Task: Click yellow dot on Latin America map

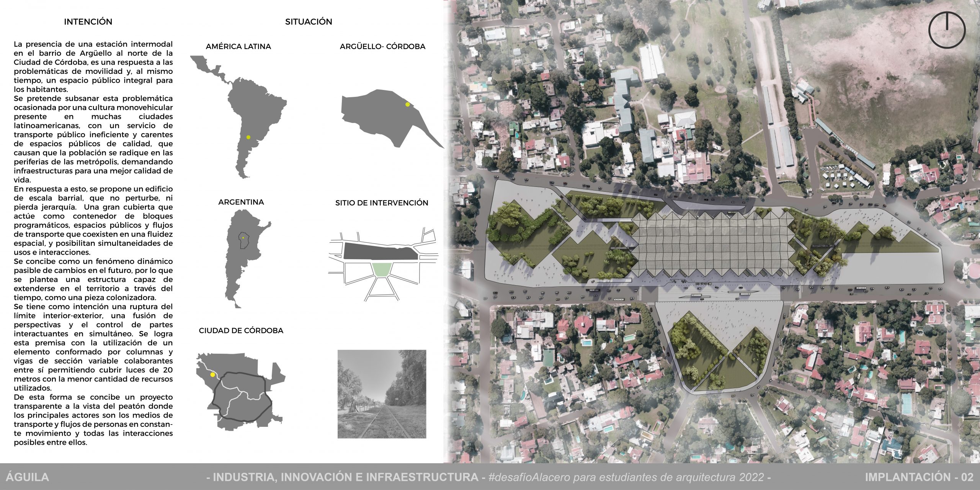Action: 248,137
